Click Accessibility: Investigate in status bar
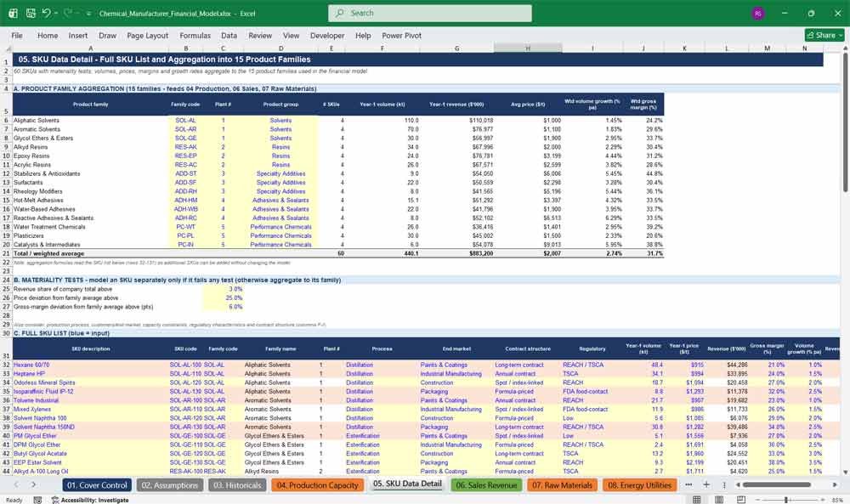 pos(91,500)
